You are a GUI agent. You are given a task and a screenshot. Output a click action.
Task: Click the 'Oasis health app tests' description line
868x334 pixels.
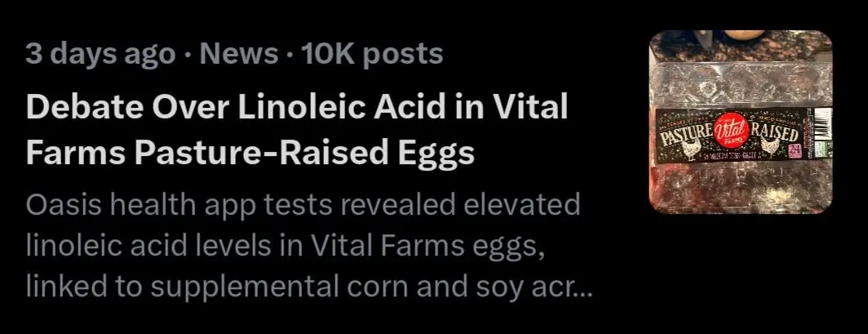coord(303,204)
